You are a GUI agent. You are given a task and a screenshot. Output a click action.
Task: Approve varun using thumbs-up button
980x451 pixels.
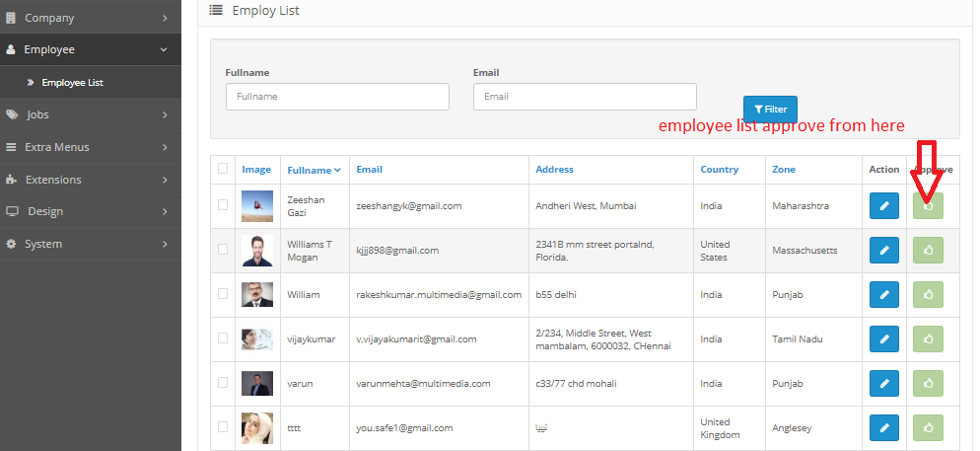(928, 383)
